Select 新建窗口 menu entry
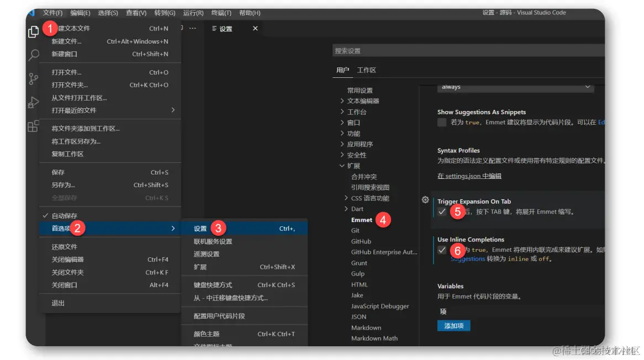The width and height of the screenshot is (644, 360). click(110, 54)
